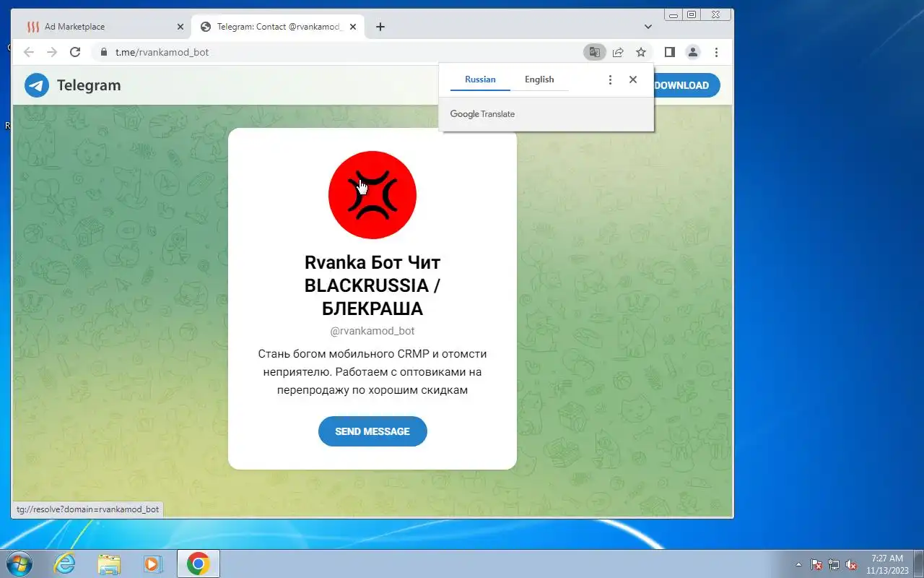The width and height of the screenshot is (924, 578).
Task: Open Windows Explorer folder in taskbar
Action: tap(109, 564)
